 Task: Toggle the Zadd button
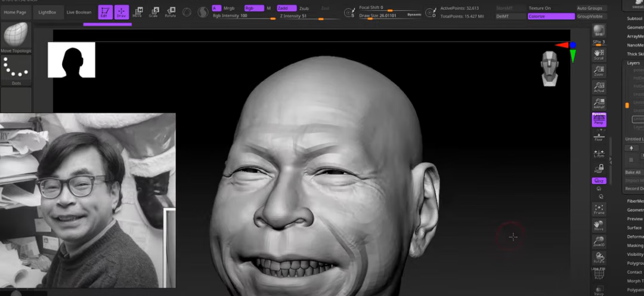(x=287, y=8)
